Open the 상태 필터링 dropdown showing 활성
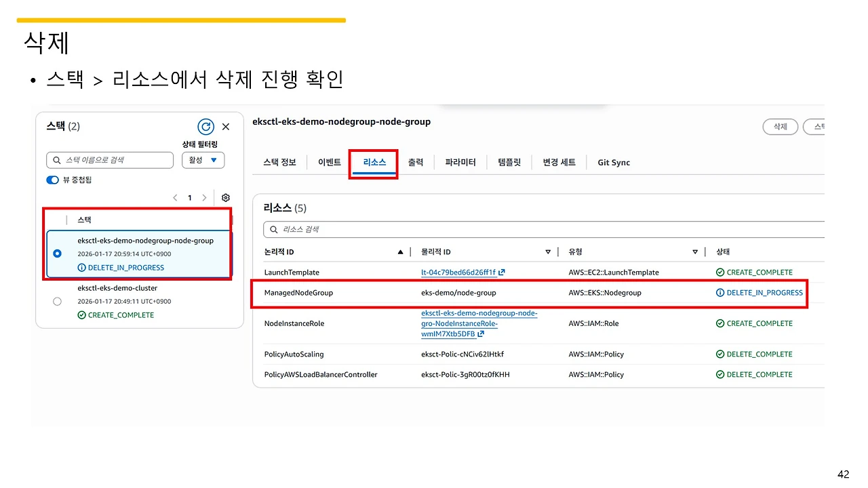This screenshot has height=488, width=868. tap(203, 160)
